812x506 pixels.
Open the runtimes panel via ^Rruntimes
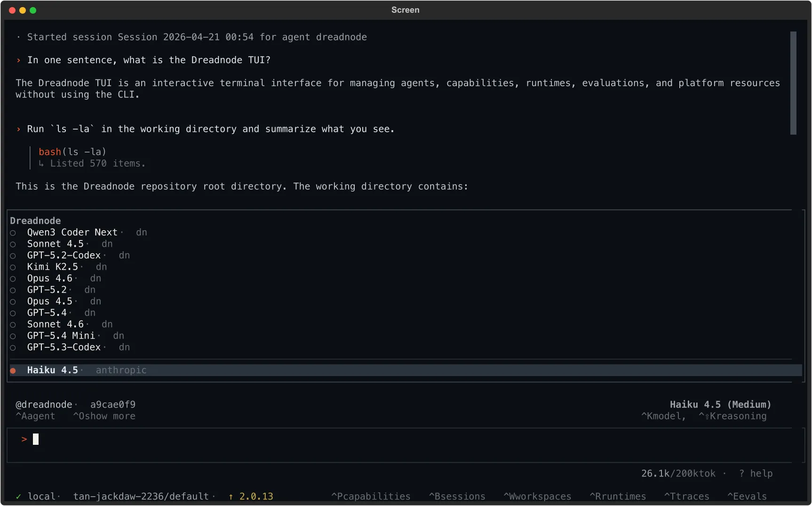point(618,496)
